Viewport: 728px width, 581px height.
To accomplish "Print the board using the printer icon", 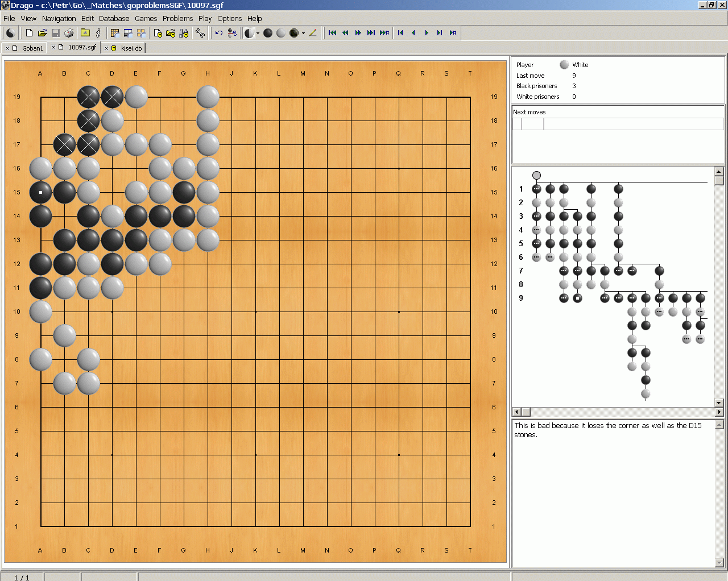I will (x=69, y=33).
